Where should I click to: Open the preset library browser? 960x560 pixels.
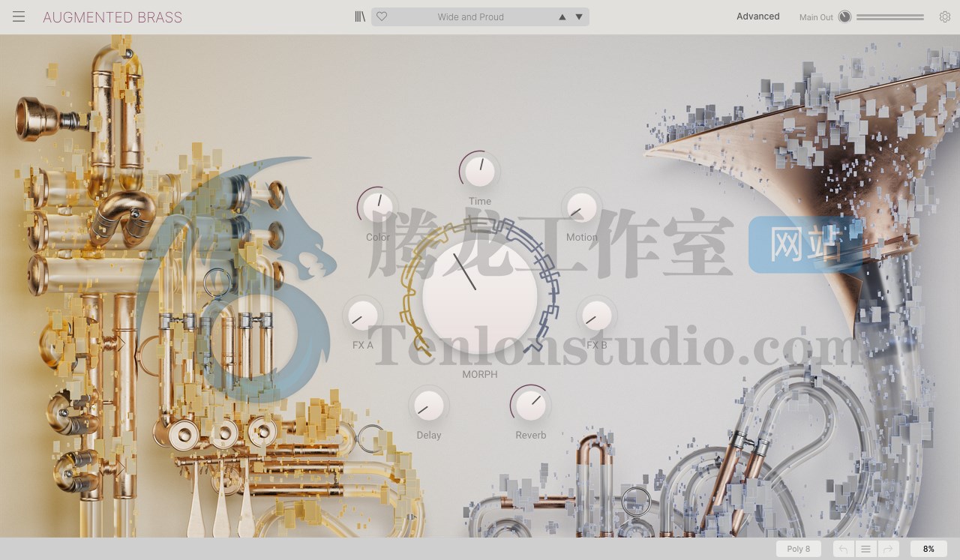click(x=360, y=16)
